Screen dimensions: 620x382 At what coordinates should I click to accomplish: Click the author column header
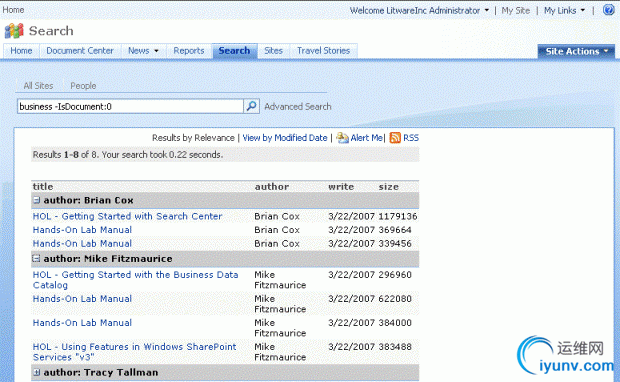click(272, 187)
